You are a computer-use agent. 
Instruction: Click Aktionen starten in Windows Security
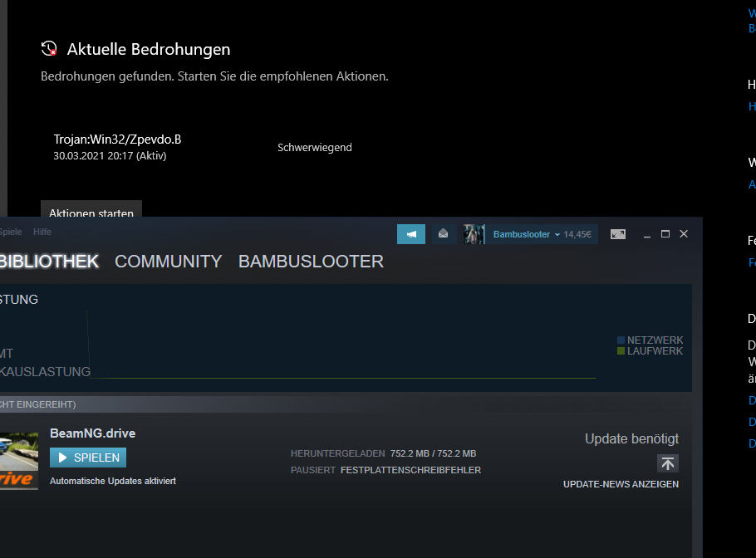tap(91, 209)
